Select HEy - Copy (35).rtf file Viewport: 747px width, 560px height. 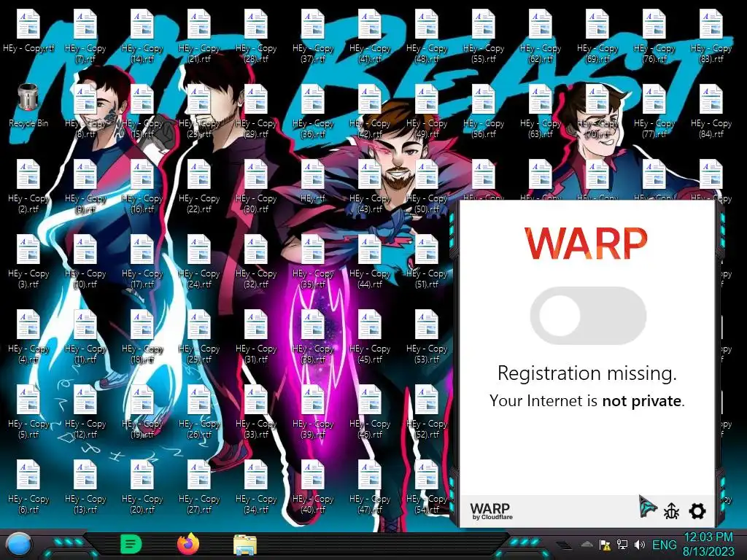[x=312, y=261]
